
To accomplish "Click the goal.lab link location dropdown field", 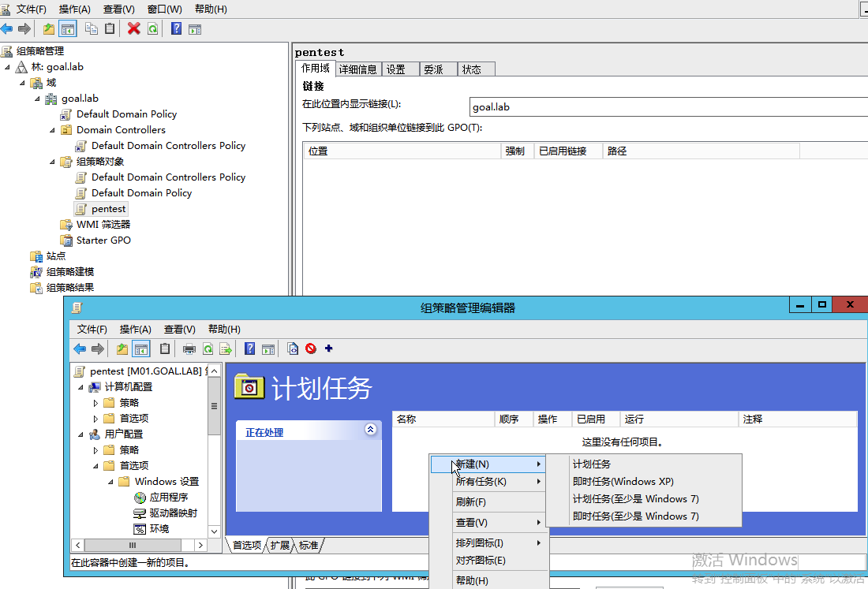I will click(667, 107).
